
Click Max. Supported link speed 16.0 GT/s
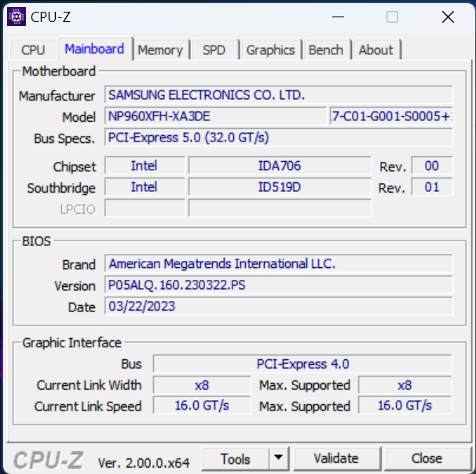point(405,406)
